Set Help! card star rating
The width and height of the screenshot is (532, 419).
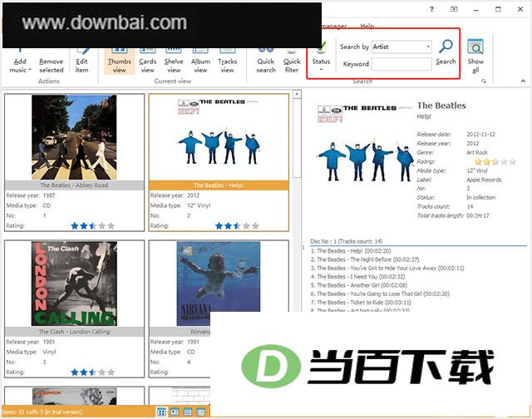click(237, 225)
